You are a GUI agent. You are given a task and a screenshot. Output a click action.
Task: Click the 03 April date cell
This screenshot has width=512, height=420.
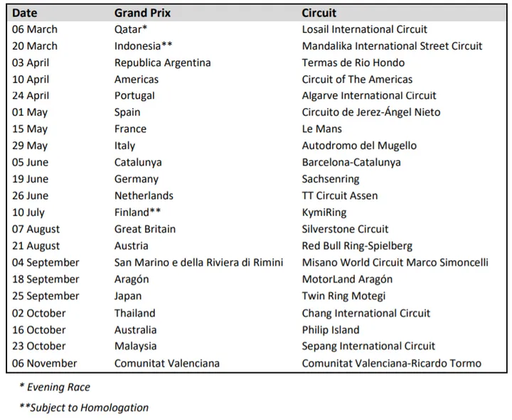31,63
